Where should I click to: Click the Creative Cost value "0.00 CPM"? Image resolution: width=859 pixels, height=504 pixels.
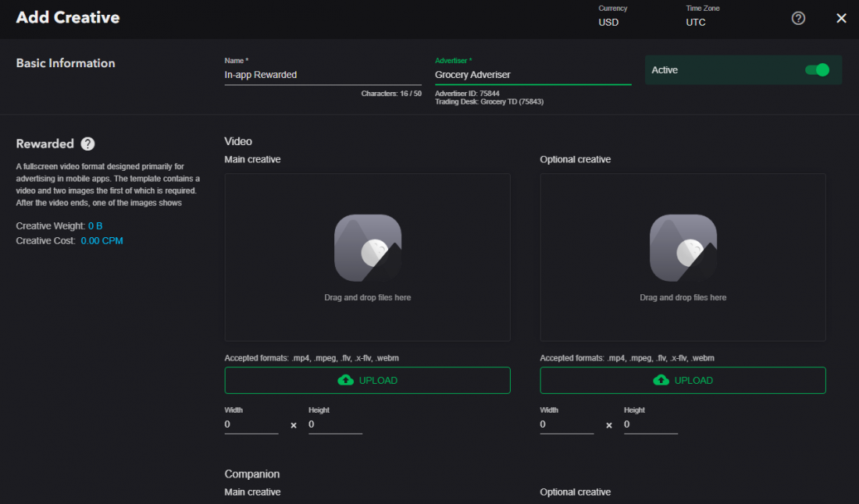tap(102, 241)
